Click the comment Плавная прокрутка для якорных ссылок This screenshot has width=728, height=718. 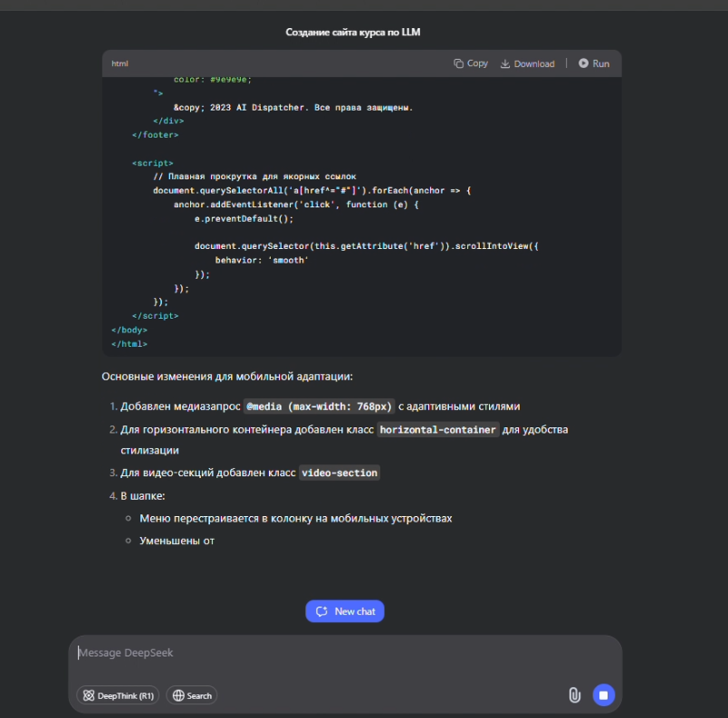pyautogui.click(x=254, y=177)
